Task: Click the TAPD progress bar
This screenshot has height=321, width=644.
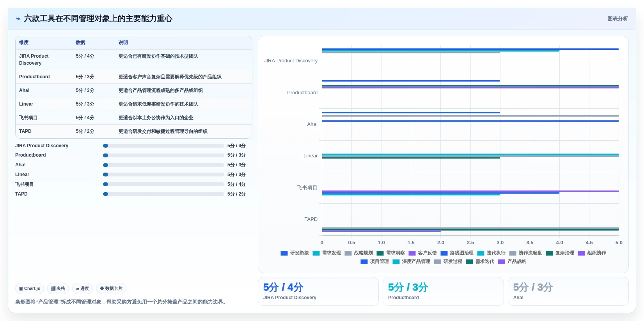Action: (x=163, y=194)
